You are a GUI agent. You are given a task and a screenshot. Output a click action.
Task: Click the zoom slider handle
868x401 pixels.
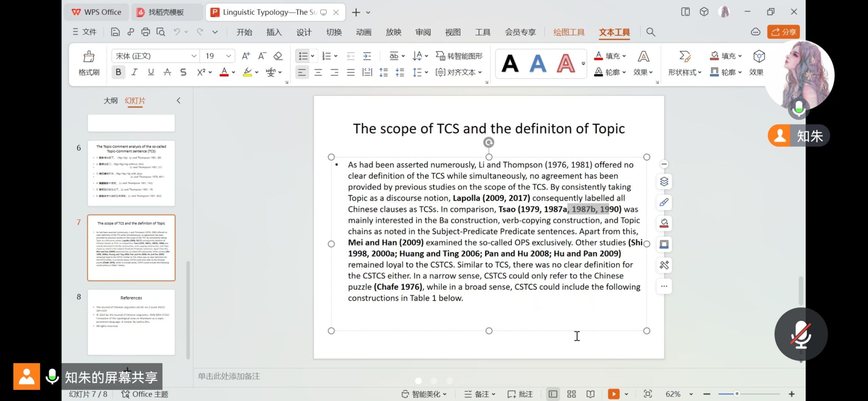(737, 394)
